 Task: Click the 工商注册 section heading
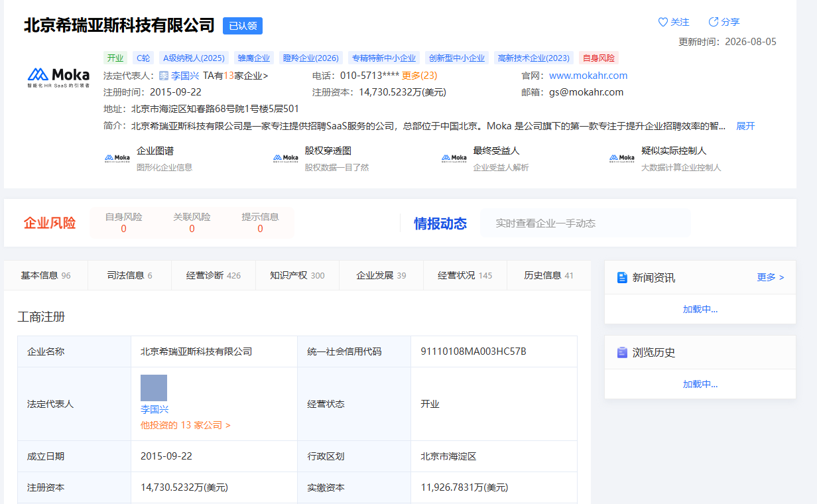pos(41,317)
